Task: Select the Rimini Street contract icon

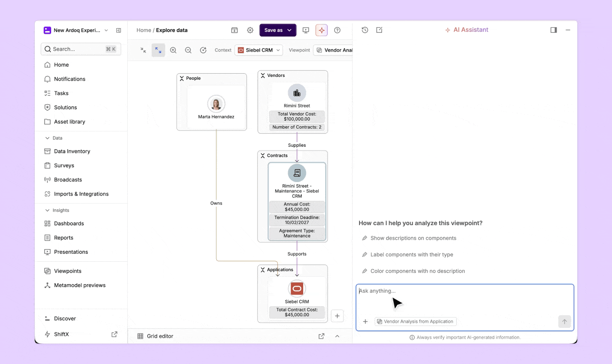Action: (297, 173)
